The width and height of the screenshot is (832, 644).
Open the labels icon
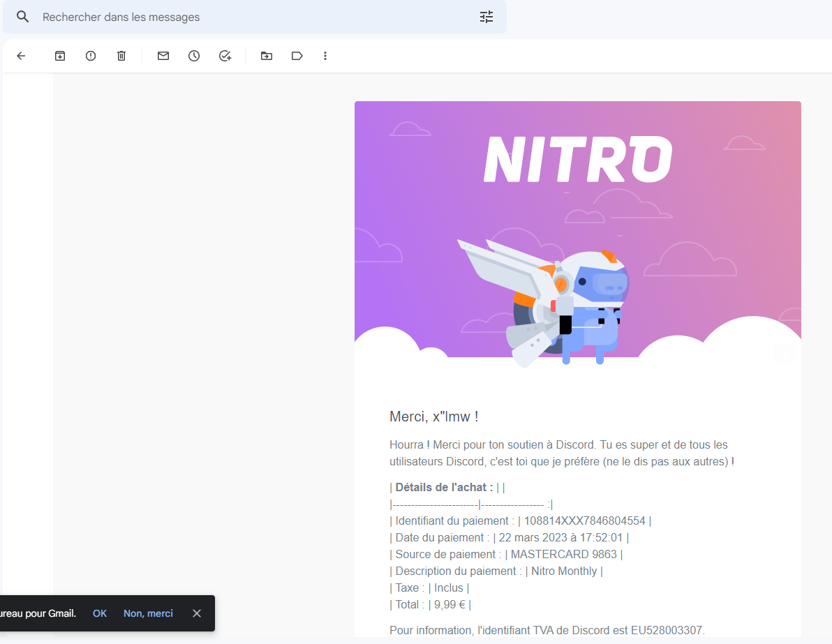(x=297, y=56)
